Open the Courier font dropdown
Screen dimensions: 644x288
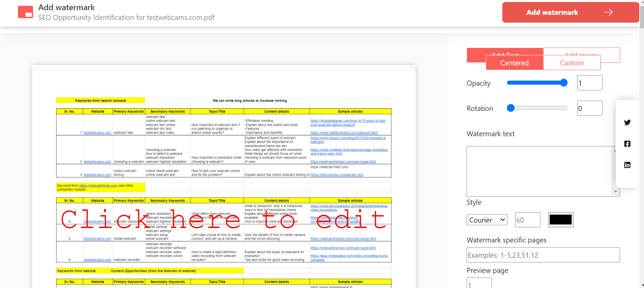(487, 220)
